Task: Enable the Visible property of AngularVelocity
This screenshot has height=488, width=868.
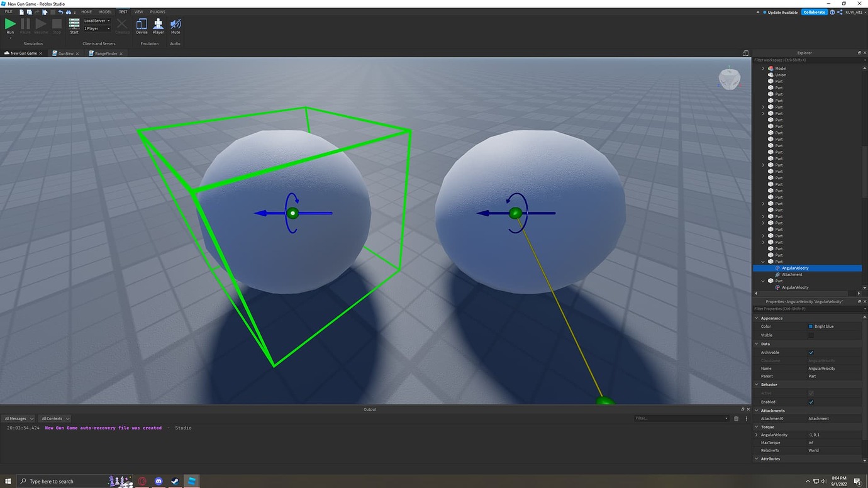Action: (811, 335)
